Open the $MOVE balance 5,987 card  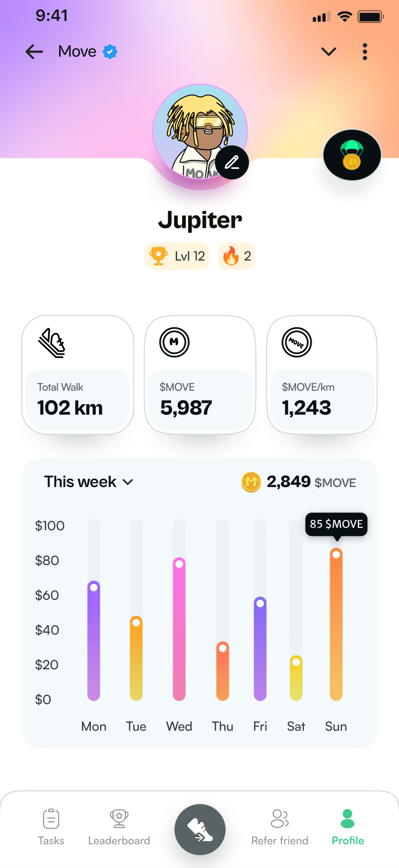coord(200,374)
